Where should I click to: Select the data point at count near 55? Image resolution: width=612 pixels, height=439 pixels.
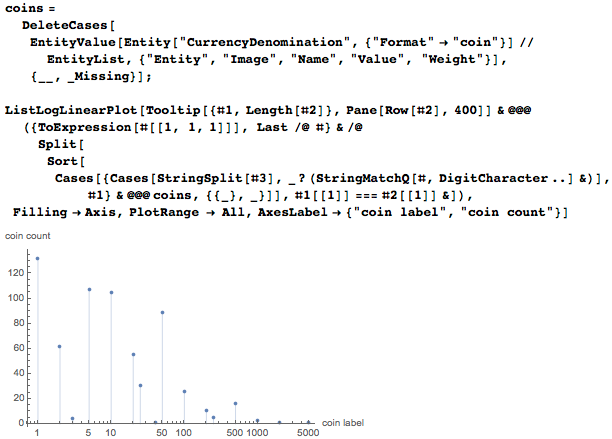pyautogui.click(x=133, y=355)
